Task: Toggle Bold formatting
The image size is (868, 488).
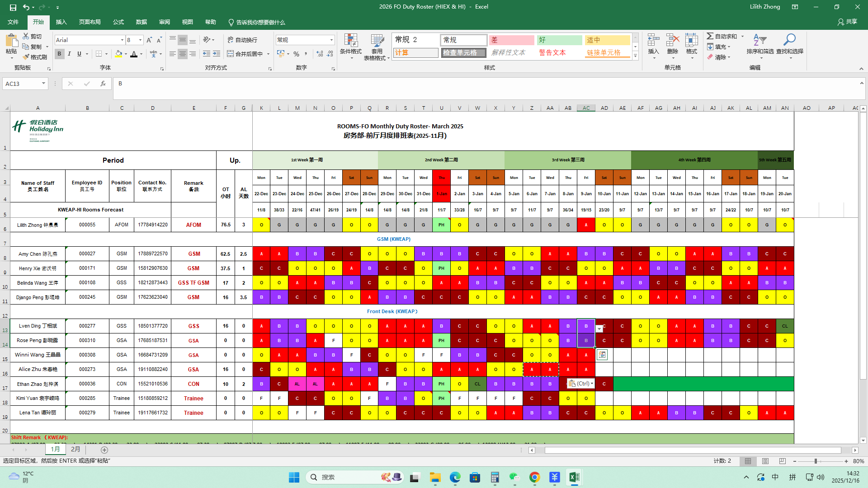Action: 59,54
